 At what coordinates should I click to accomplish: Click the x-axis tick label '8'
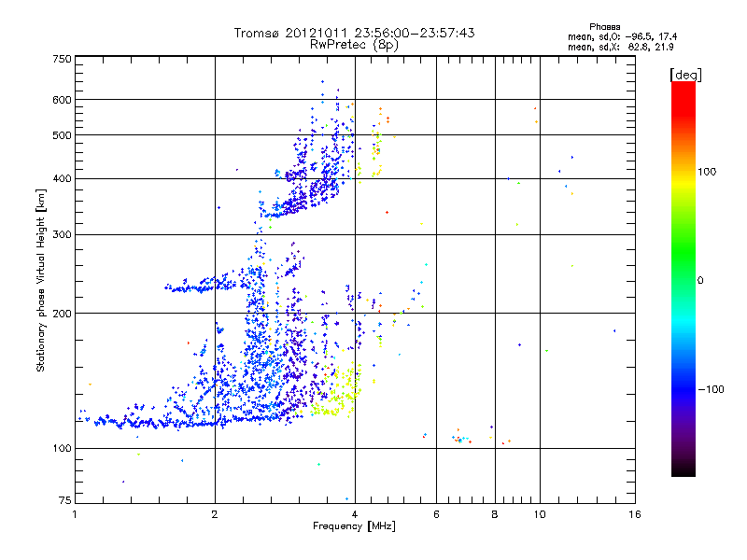(x=495, y=514)
